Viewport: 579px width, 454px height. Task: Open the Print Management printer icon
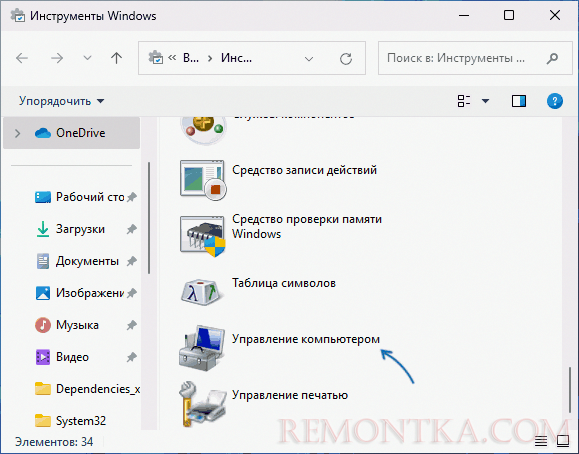pyautogui.click(x=202, y=404)
